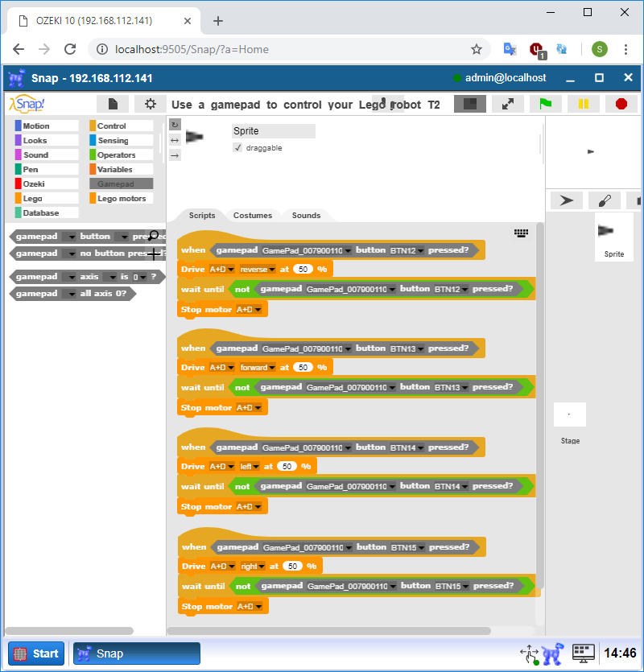Open the project file menu icon
Screen dimensions: 644x672
click(x=113, y=104)
